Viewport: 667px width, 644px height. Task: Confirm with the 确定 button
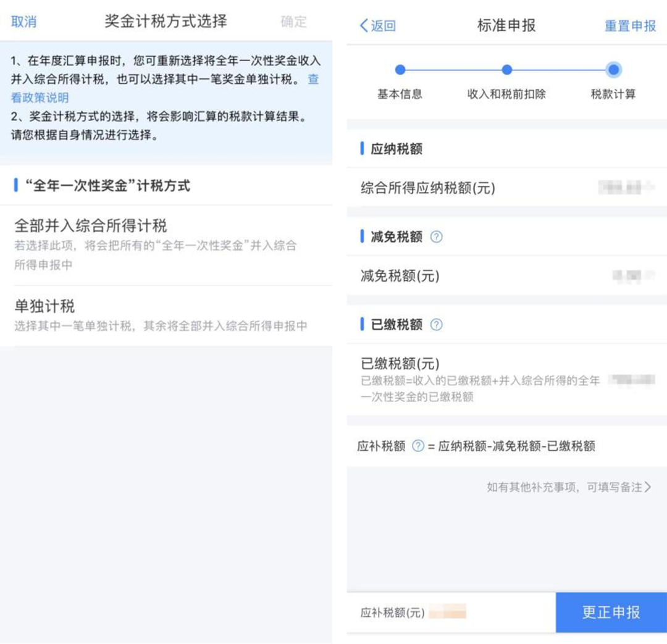pyautogui.click(x=293, y=21)
